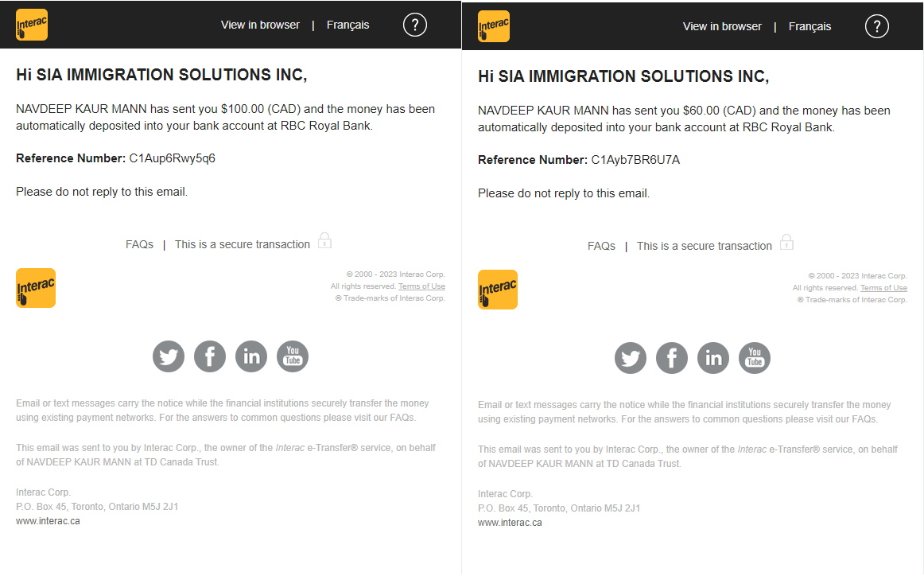Click "Please do not reply" in the $100.00 email

[102, 193]
